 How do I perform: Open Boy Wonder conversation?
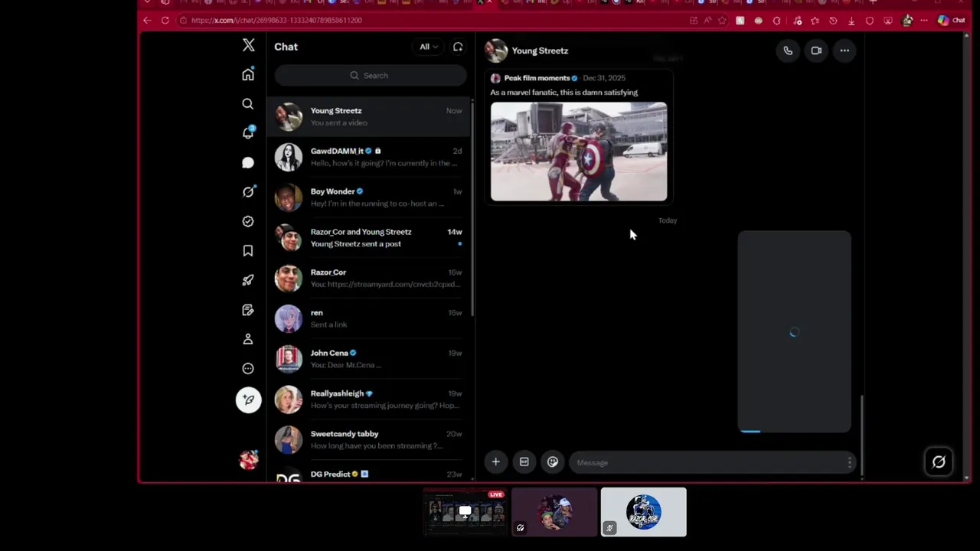[369, 197]
